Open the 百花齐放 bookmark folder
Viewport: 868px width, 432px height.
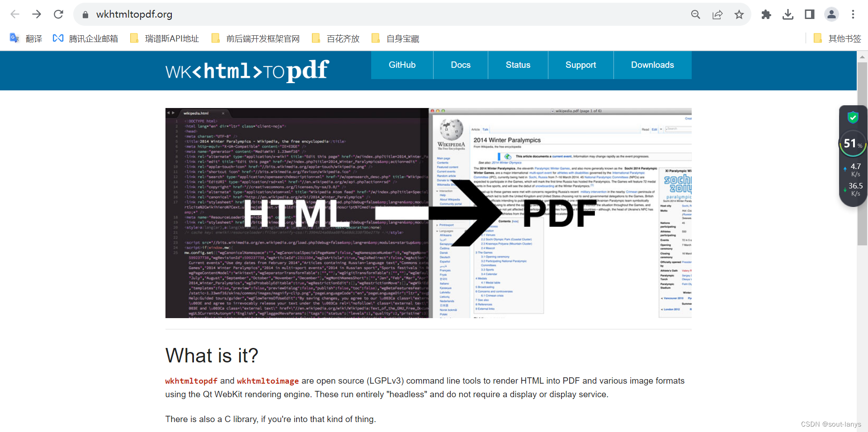(x=335, y=39)
